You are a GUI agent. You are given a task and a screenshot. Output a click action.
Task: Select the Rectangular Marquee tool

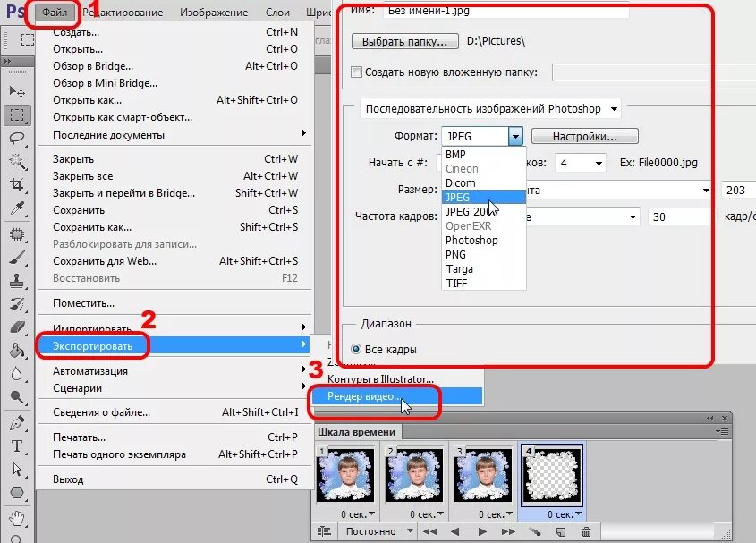pos(17,115)
